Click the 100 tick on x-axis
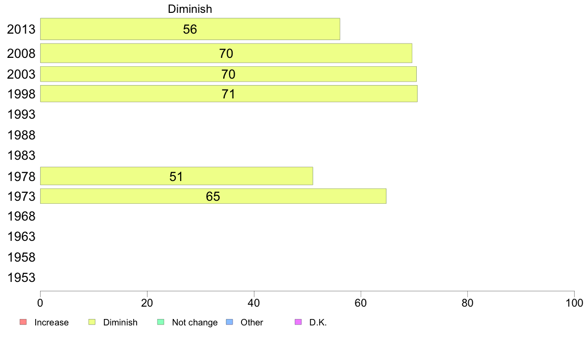Screen dimensions: 588x364 574,302
